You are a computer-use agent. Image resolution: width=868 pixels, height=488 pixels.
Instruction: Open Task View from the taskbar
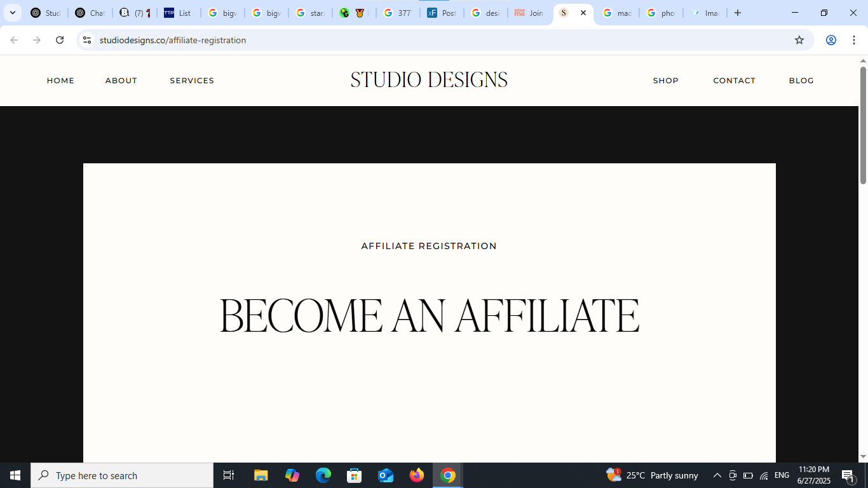click(x=229, y=475)
